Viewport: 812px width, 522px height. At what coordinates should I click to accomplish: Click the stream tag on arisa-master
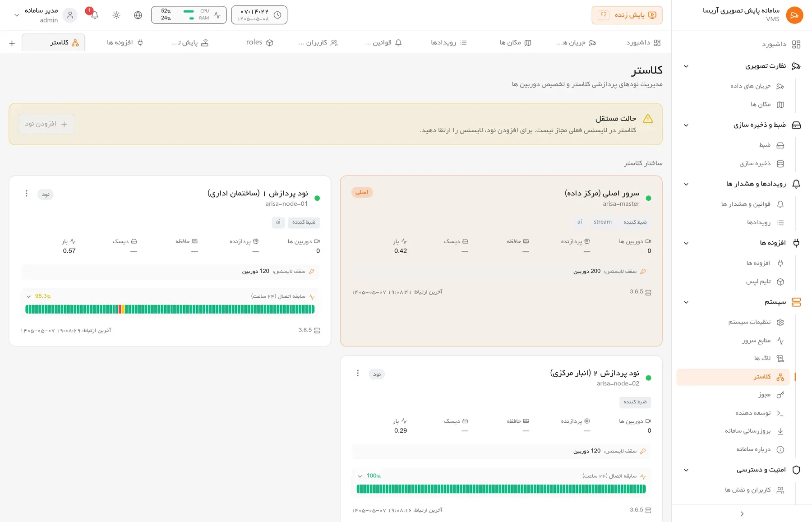[603, 222]
